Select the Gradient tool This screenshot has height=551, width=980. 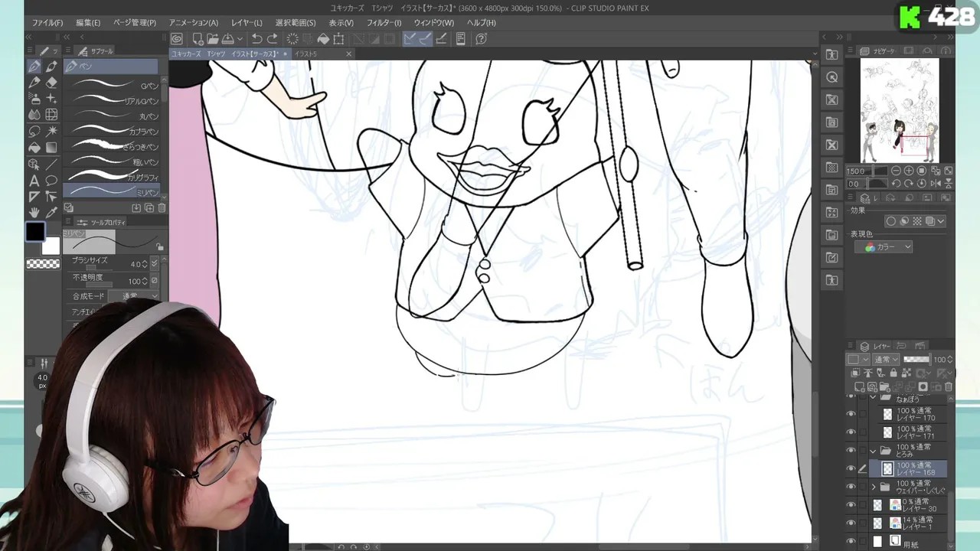click(51, 147)
